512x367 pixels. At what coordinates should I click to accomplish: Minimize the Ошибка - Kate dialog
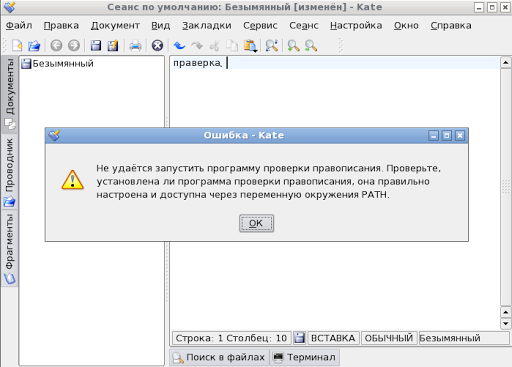pyautogui.click(x=433, y=135)
